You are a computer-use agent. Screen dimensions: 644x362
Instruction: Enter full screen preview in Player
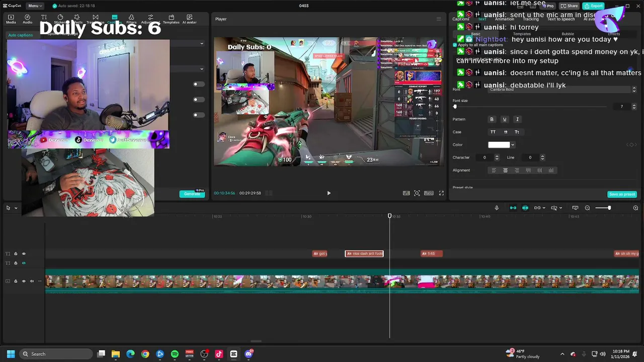coord(441,193)
